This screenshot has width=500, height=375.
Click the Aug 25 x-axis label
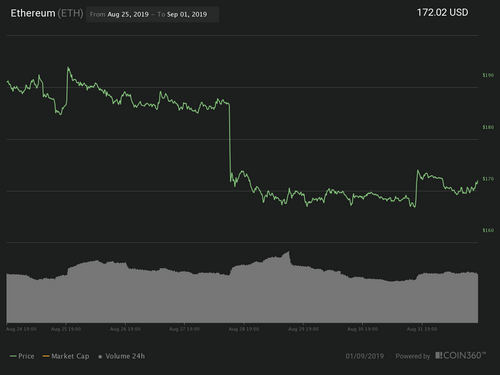(x=66, y=329)
